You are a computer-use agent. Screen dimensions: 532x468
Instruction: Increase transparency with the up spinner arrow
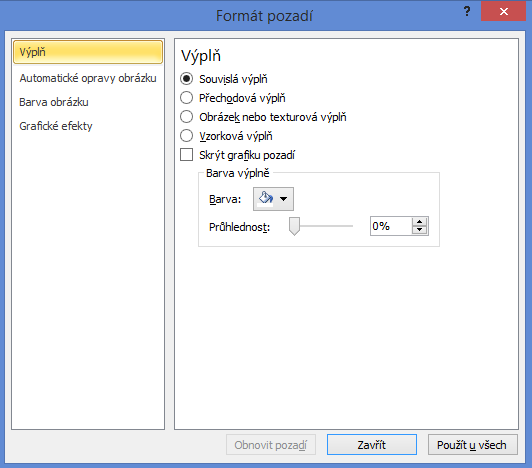420,222
